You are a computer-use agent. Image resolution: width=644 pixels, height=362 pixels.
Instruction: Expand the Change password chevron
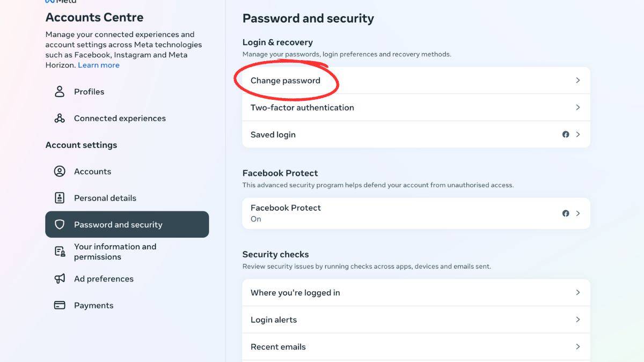578,80
